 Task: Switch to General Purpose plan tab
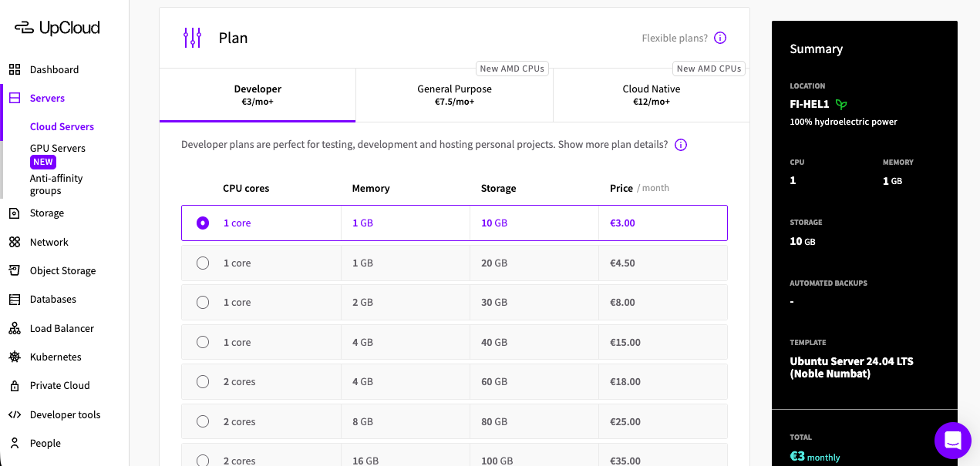click(x=454, y=95)
